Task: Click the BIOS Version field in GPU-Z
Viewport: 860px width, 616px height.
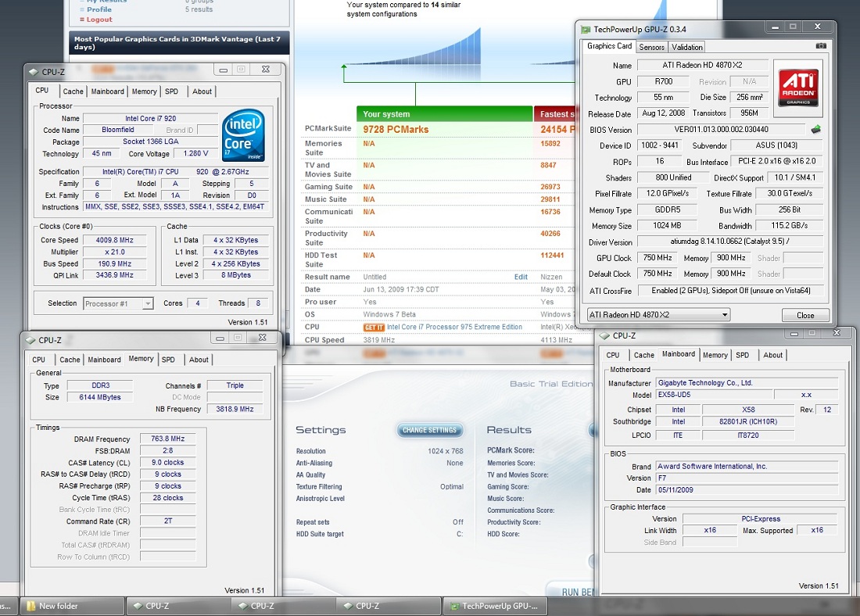Action: tap(722, 130)
